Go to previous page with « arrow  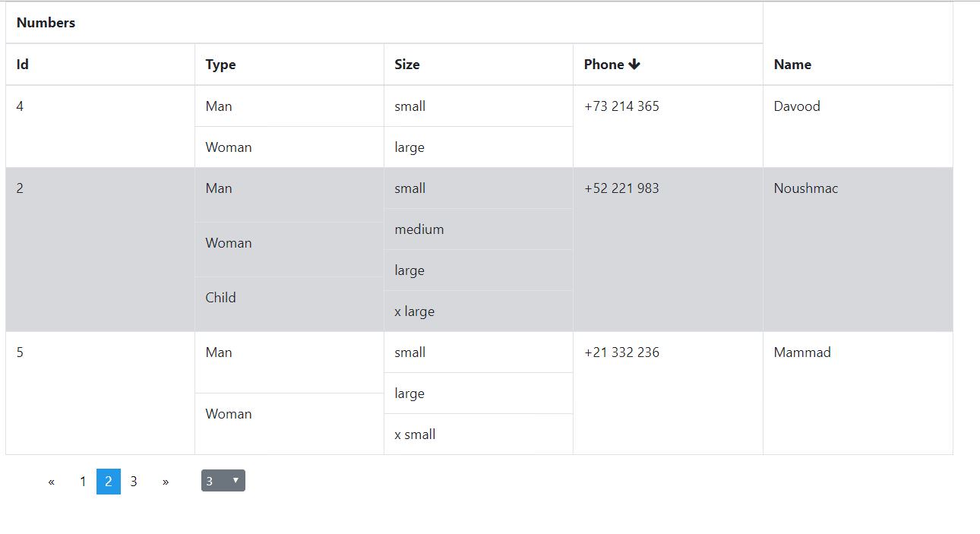pyautogui.click(x=52, y=482)
